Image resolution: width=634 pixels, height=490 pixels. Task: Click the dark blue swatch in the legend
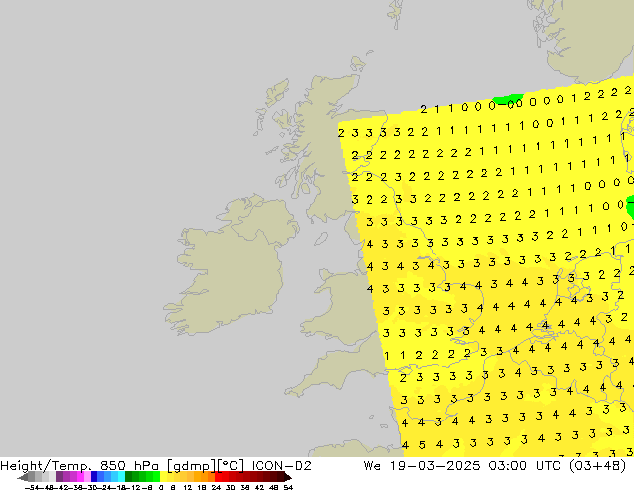pyautogui.click(x=94, y=477)
